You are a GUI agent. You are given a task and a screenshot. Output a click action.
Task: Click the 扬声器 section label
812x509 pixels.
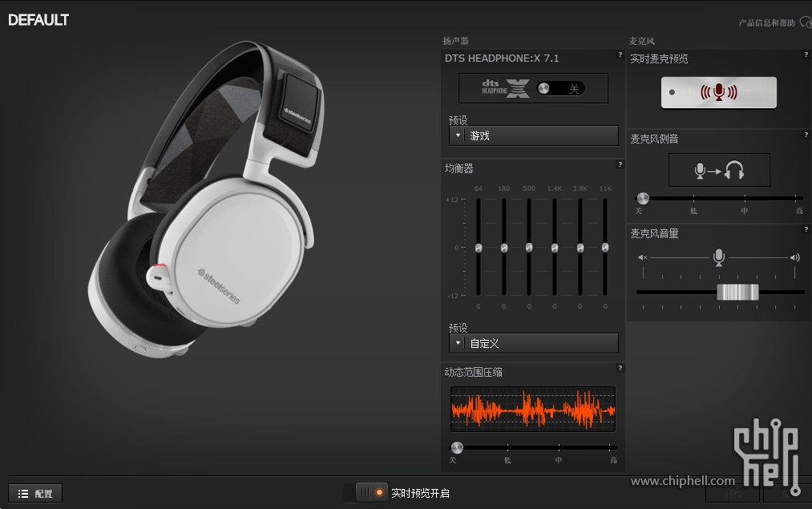(456, 41)
